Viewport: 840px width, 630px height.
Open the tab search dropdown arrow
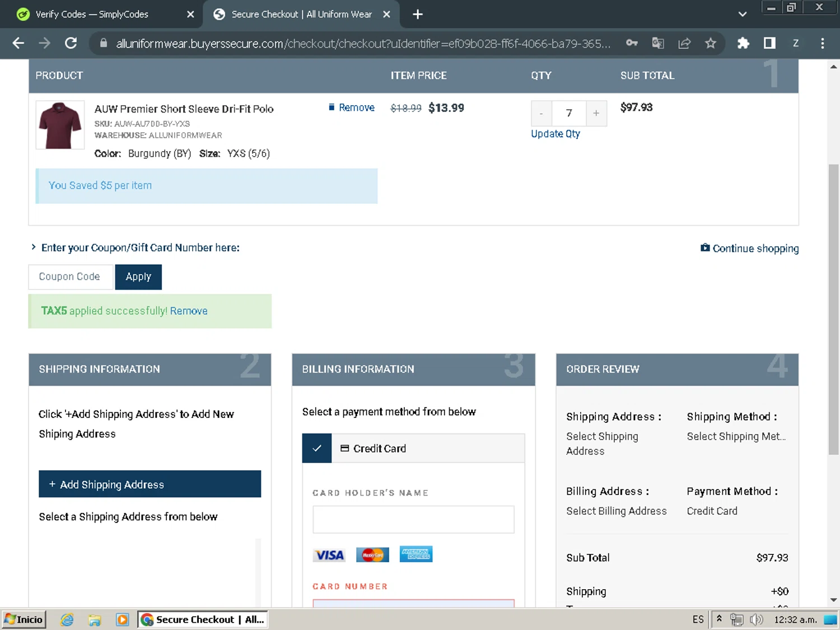tap(743, 15)
